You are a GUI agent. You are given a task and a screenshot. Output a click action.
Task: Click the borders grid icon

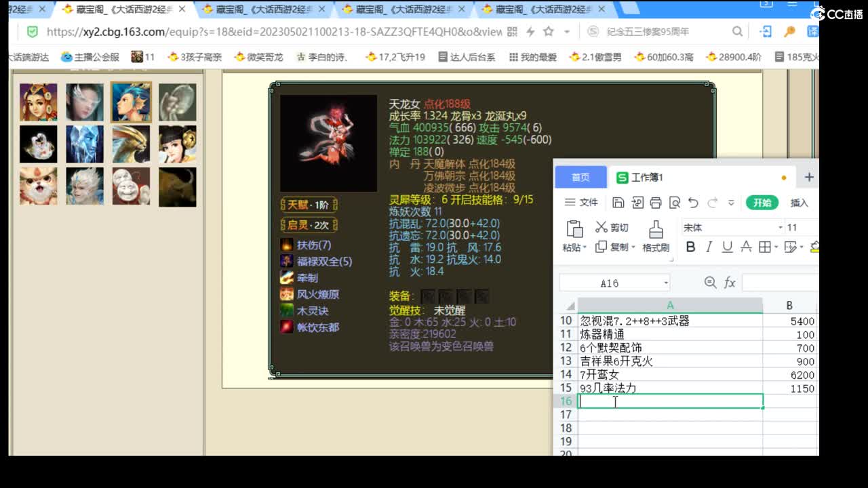764,247
